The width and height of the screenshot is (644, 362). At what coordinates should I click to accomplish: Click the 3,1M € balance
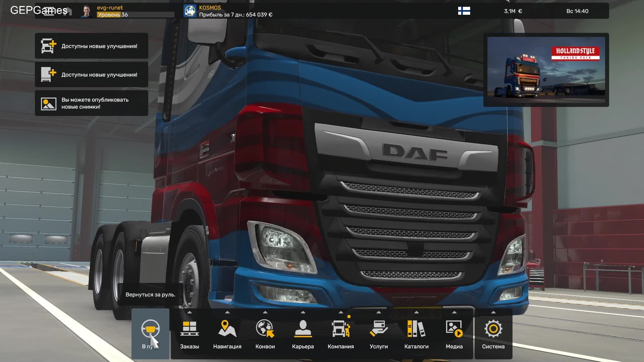click(x=513, y=11)
